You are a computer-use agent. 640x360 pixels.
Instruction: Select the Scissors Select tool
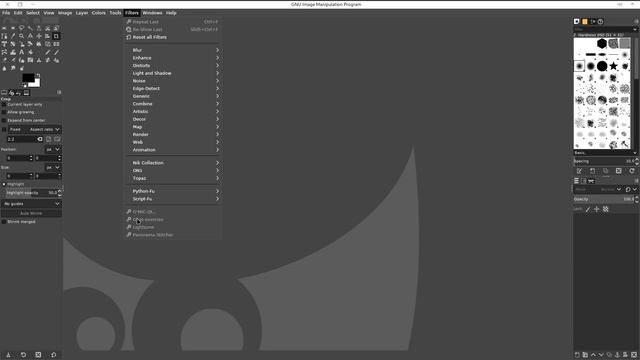coord(47,28)
